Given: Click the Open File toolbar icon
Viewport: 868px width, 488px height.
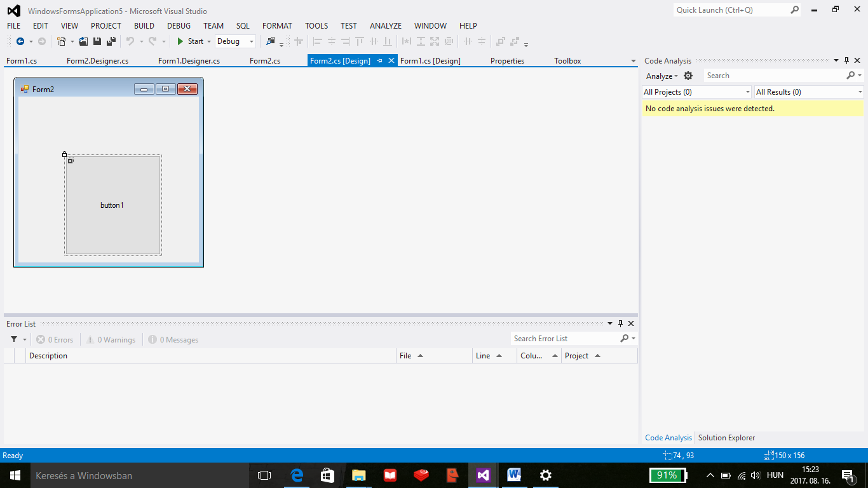Looking at the screenshot, I should pyautogui.click(x=83, y=41).
